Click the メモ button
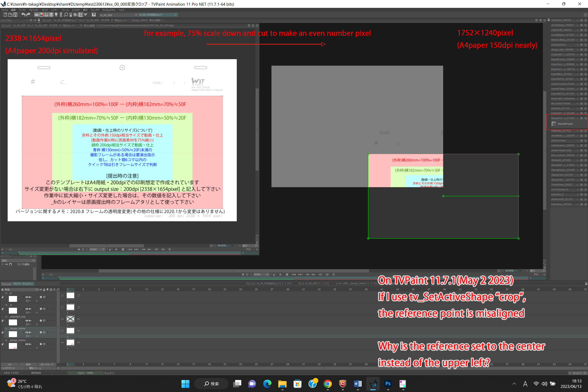Screen dimensions: 588x392 [9, 365]
